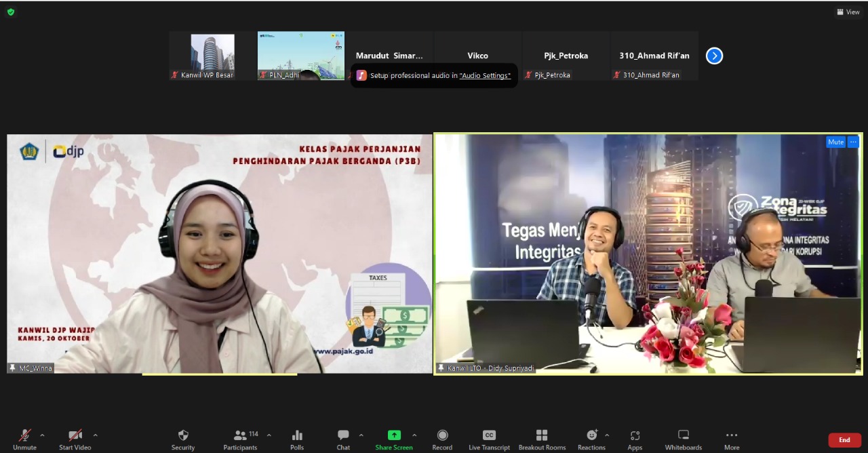Image resolution: width=868 pixels, height=453 pixels.
Task: Show next participants with the blue arrow
Action: (714, 56)
